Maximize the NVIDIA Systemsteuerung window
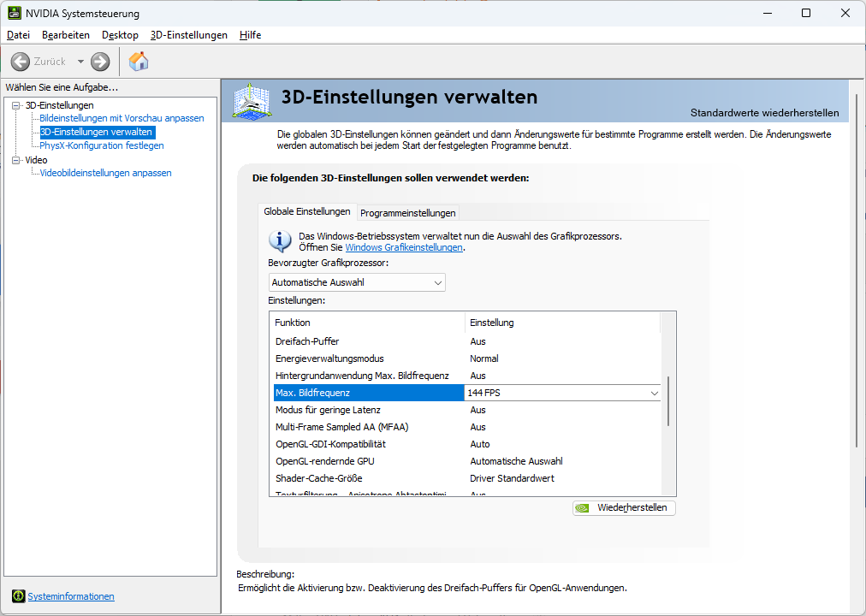866x616 pixels. point(806,13)
